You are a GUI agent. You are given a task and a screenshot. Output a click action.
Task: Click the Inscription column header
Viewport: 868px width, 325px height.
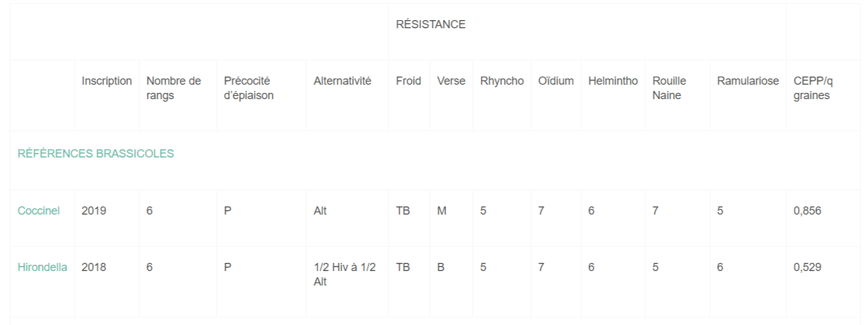tap(107, 81)
